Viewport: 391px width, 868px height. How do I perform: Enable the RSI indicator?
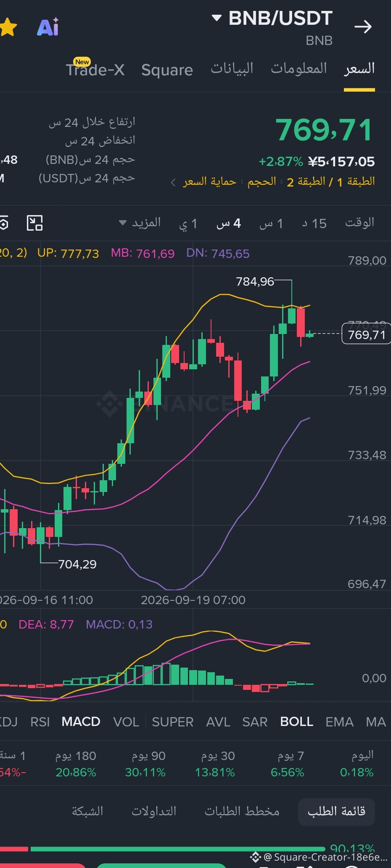point(40,722)
